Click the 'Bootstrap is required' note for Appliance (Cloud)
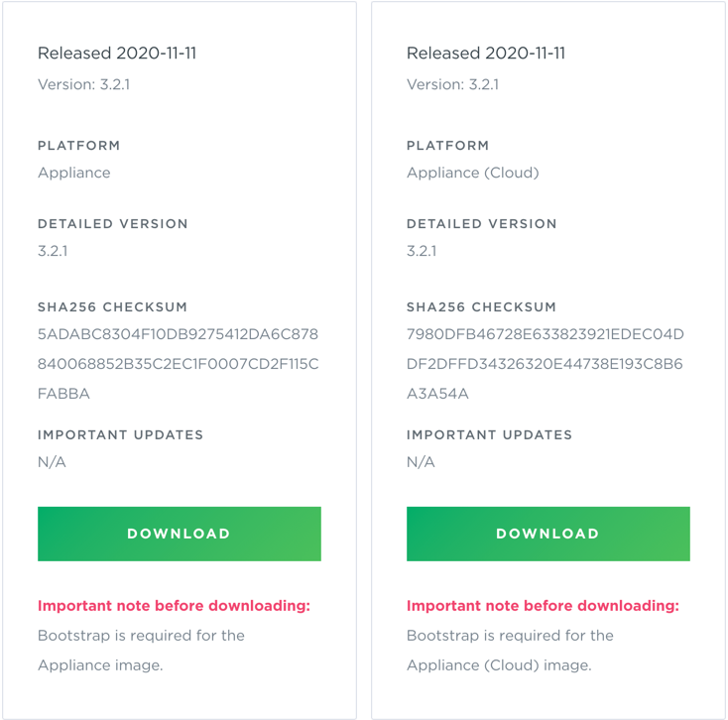The width and height of the screenshot is (728, 720). pyautogui.click(x=510, y=650)
